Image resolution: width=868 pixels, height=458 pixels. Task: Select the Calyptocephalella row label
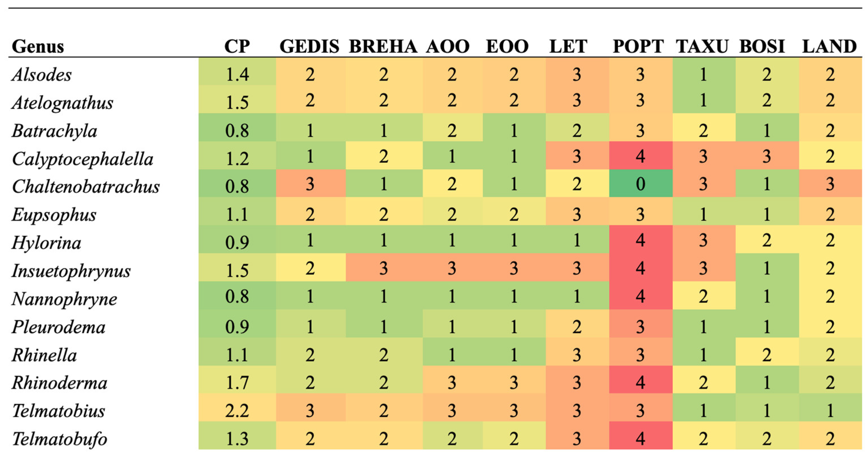[x=83, y=159]
